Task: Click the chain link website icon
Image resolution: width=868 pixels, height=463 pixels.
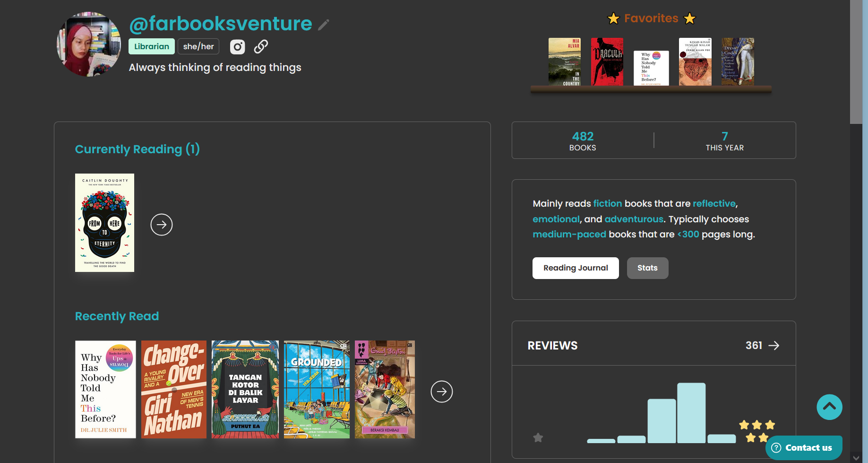Action: click(x=261, y=46)
